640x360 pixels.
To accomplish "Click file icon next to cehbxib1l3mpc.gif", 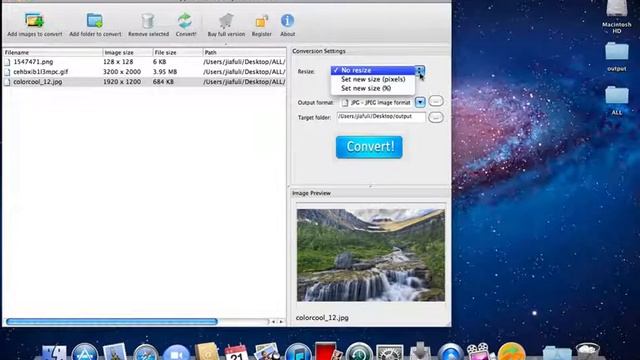I will 7,72.
